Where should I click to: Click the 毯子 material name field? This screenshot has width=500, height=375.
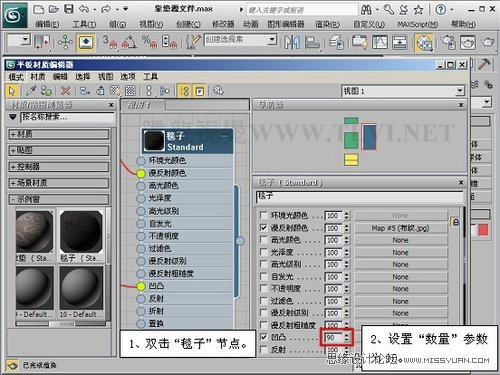360,196
